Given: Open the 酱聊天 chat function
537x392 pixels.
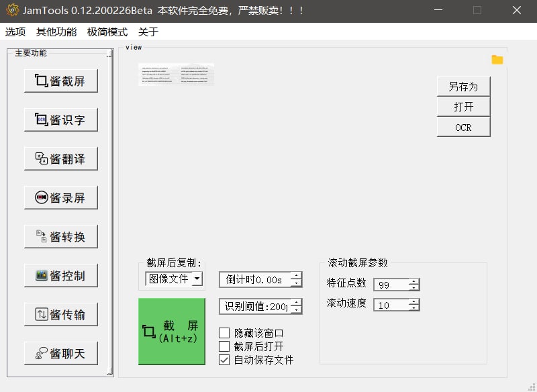Looking at the screenshot, I should point(61,353).
